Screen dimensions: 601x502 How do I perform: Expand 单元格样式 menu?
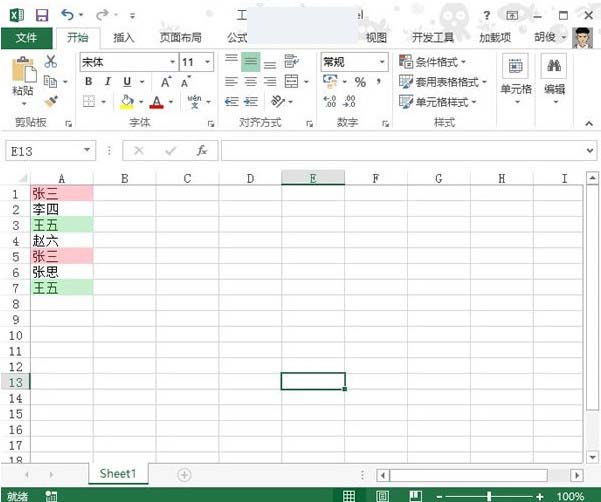437,102
